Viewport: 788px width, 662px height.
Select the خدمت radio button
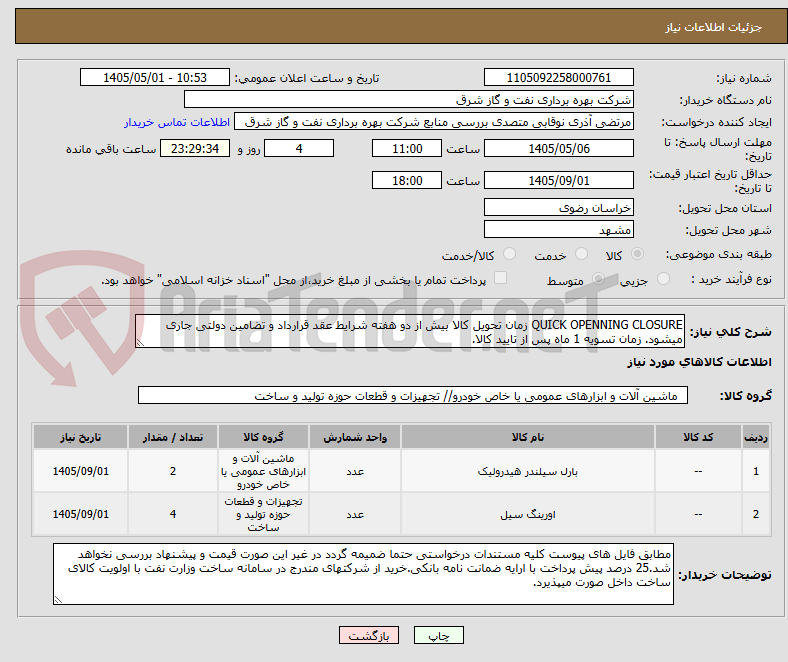tap(581, 254)
